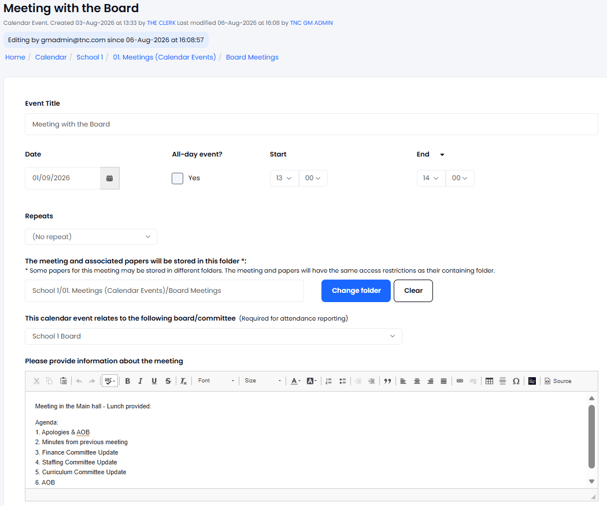Apply block quote formatting
Screen dimensions: 607x506
(388, 381)
